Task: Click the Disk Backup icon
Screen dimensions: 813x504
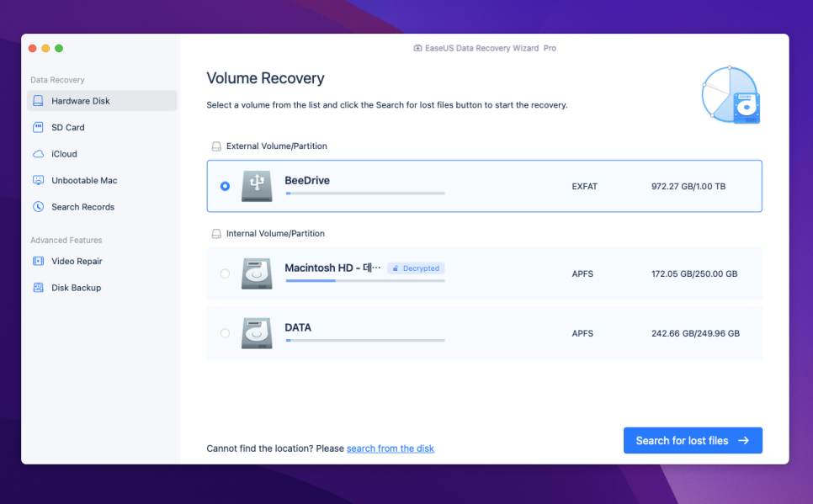Action: [39, 287]
